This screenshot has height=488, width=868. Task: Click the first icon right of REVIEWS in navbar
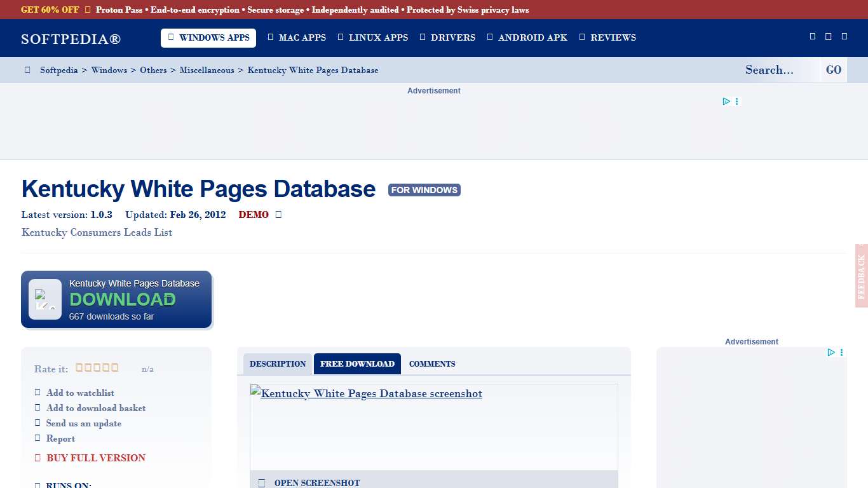click(x=812, y=37)
